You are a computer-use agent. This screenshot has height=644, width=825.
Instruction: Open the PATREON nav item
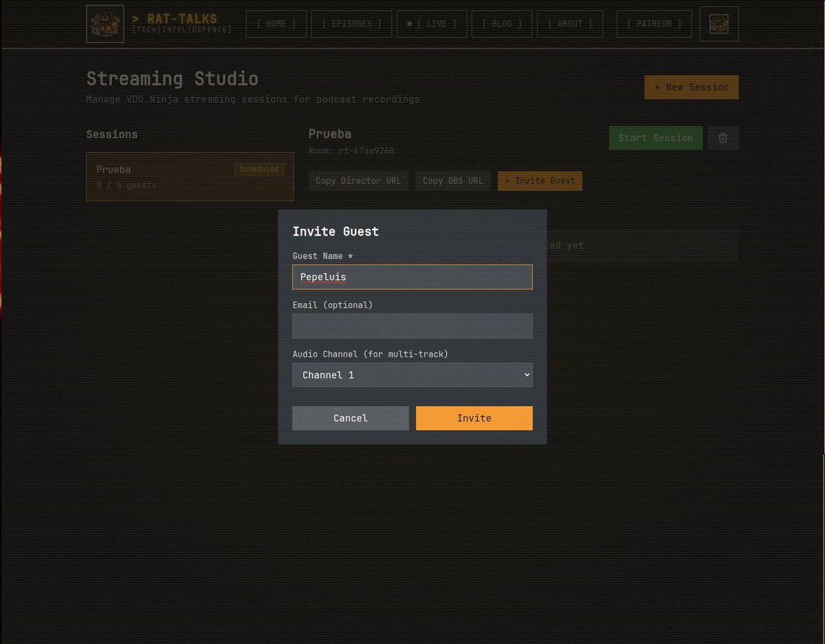[x=654, y=24]
